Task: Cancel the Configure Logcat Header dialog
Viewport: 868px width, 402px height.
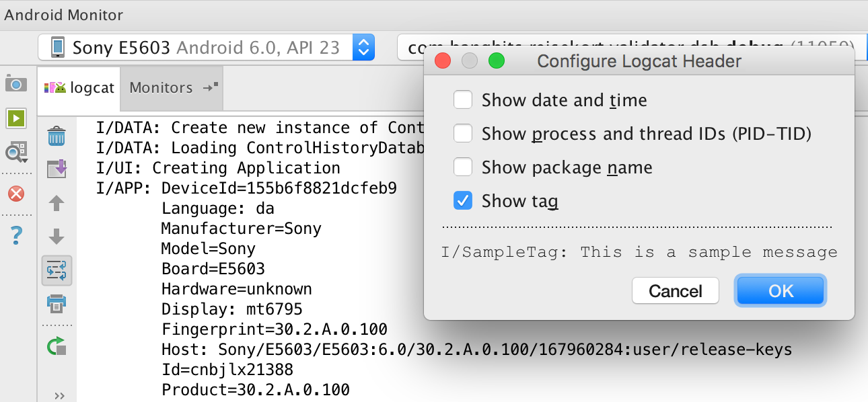Action: (675, 290)
